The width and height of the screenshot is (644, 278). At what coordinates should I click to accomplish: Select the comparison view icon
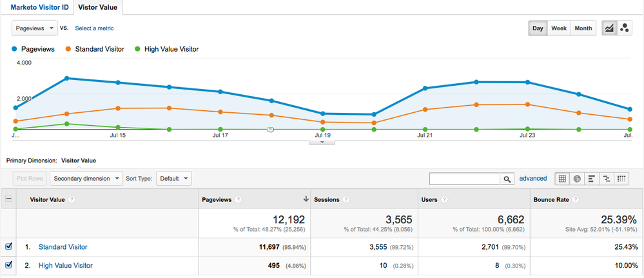click(607, 179)
